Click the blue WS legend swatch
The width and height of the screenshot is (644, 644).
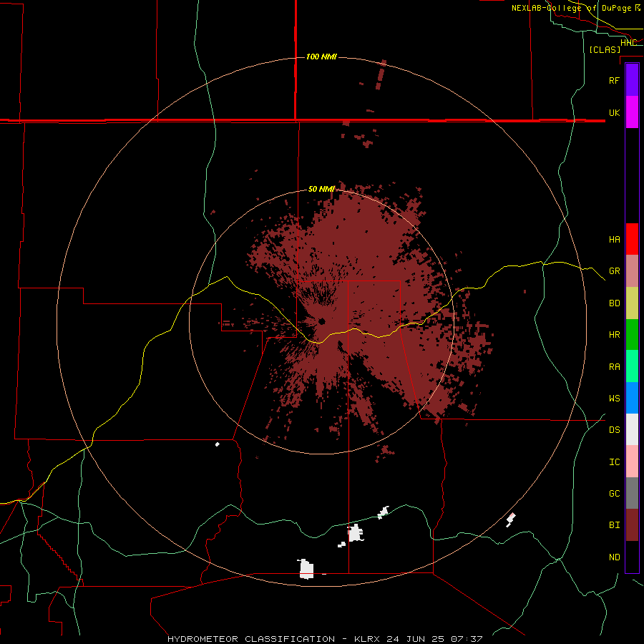click(x=632, y=398)
